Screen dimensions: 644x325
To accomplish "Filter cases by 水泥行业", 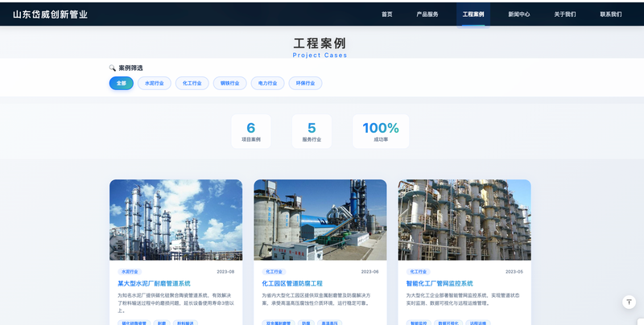I will pyautogui.click(x=155, y=84).
